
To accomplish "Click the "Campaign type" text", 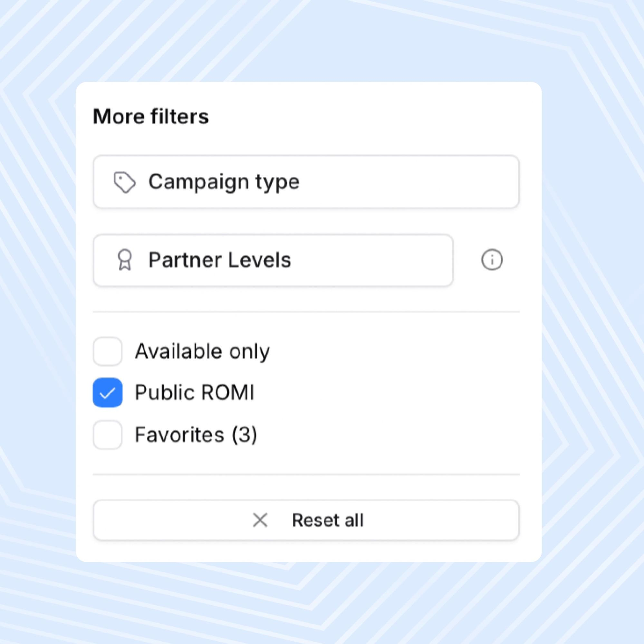I will (224, 182).
